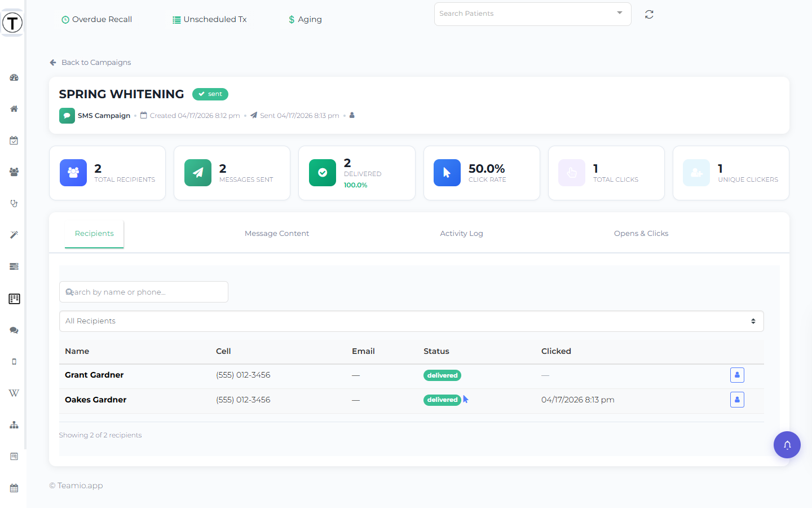Image resolution: width=812 pixels, height=508 pixels.
Task: Click the green 'sent' status badge
Action: coord(210,94)
